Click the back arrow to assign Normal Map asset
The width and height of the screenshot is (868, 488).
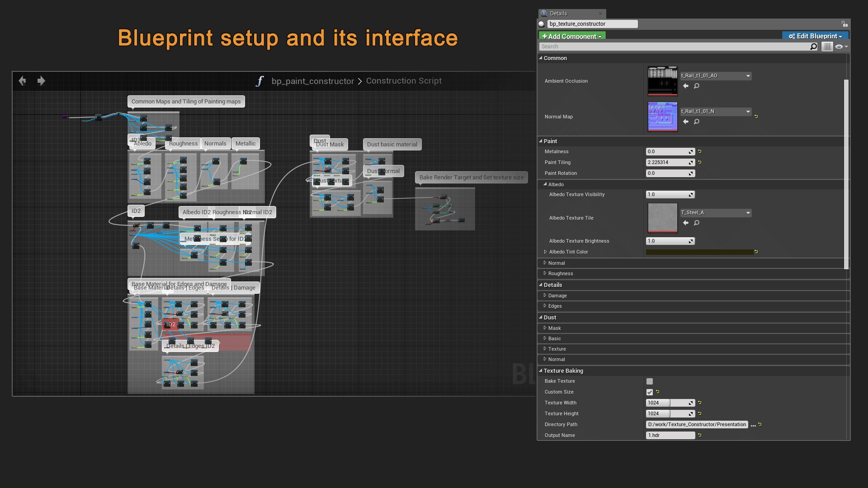point(686,122)
